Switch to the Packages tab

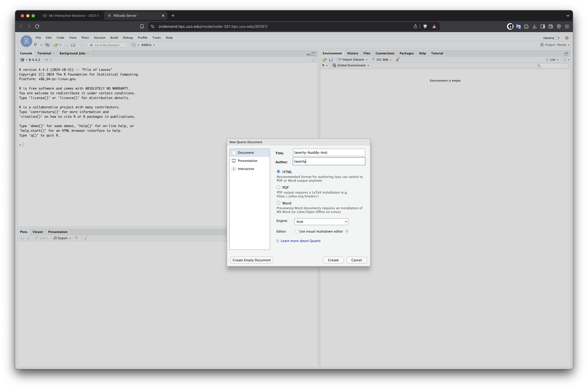point(406,53)
